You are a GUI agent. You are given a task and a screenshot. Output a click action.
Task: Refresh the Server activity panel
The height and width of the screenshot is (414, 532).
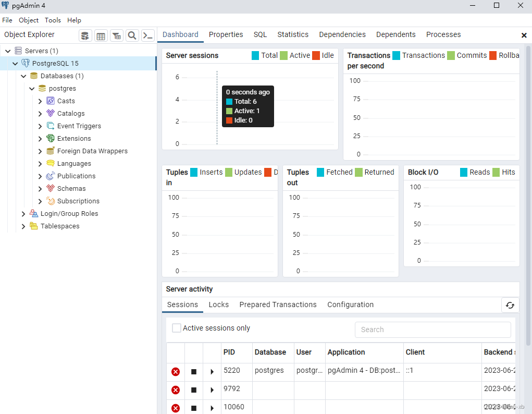510,306
